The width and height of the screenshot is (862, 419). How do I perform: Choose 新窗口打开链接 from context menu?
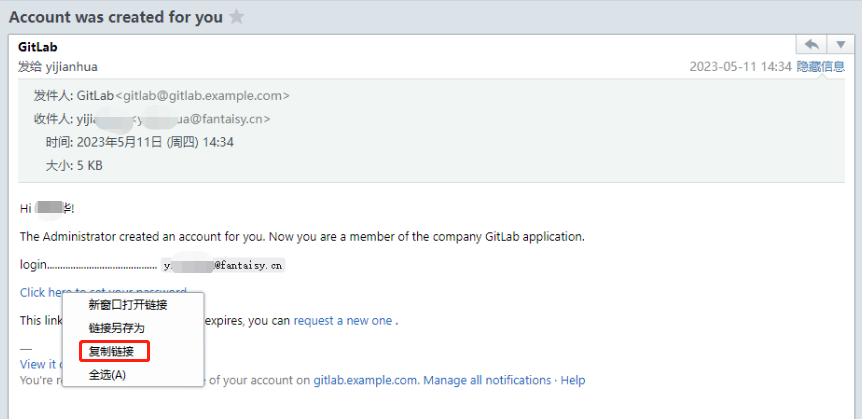pos(127,305)
